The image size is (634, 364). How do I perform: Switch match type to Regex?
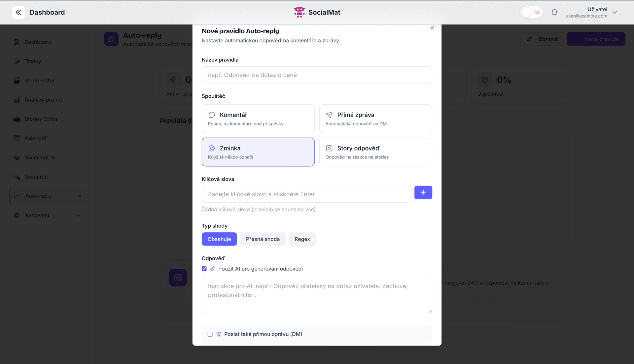[302, 239]
